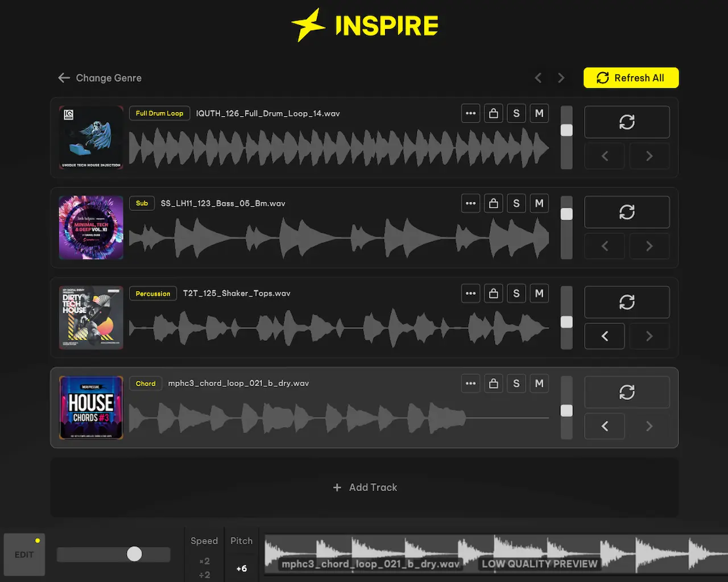
Task: Click filename SS_LH11_123_Bass_05_Bm.wav
Action: click(x=223, y=203)
